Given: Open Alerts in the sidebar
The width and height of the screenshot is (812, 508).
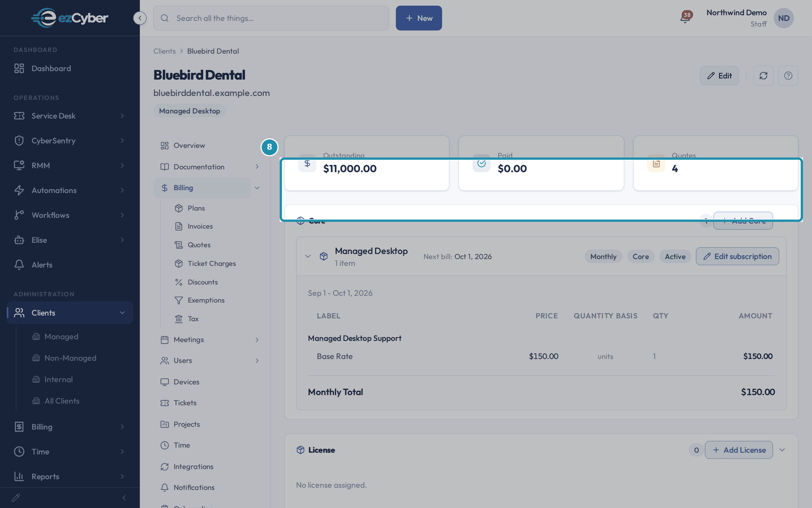Looking at the screenshot, I should [70, 265].
